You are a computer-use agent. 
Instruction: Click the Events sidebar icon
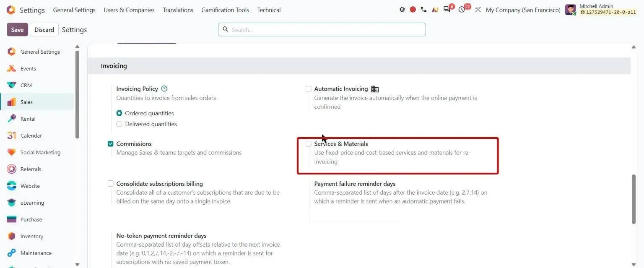pos(12,68)
